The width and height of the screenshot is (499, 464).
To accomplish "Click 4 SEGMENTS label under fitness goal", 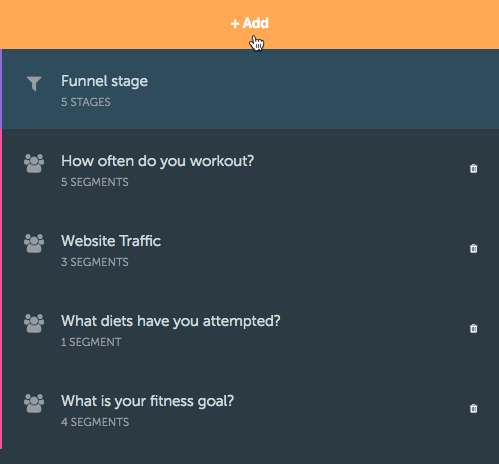I will point(95,422).
